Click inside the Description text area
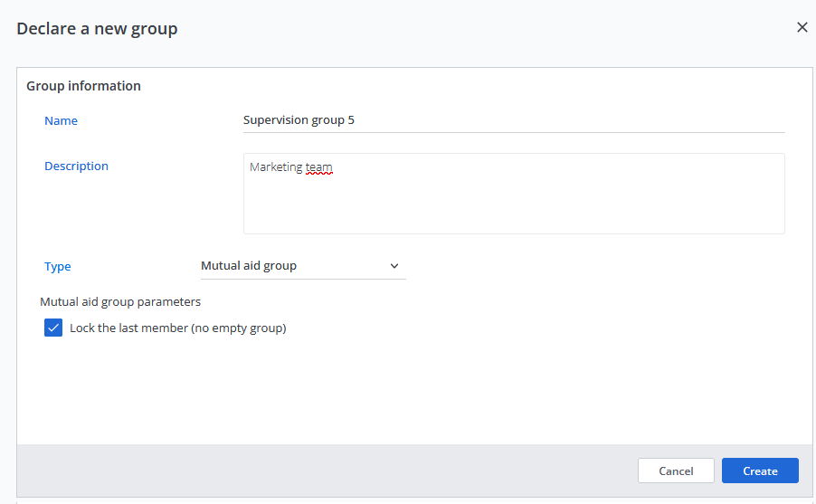The height and width of the screenshot is (504, 816). click(513, 204)
